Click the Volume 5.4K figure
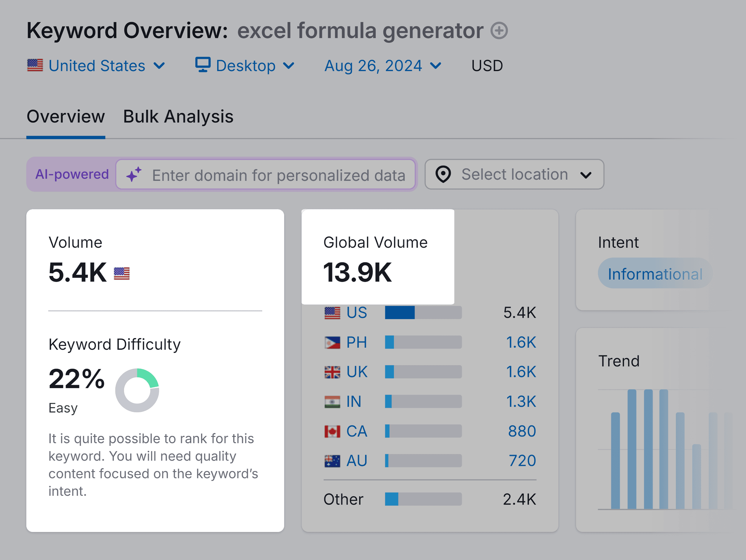Screen dimensions: 746x560 [78, 273]
